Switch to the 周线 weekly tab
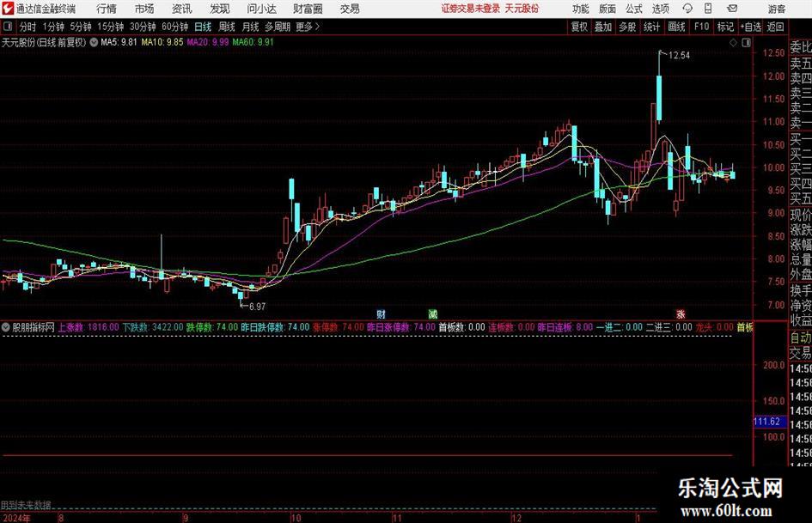Screen dimensions: 812x523 [x=226, y=27]
